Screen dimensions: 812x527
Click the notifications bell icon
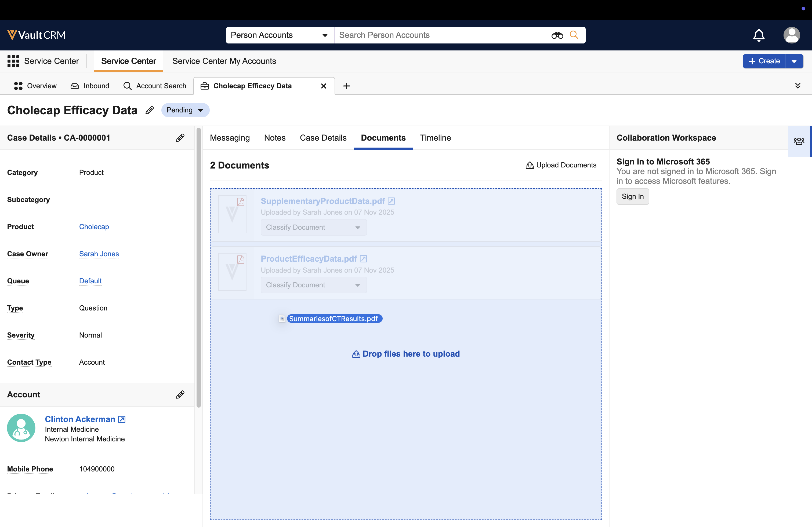(x=759, y=35)
